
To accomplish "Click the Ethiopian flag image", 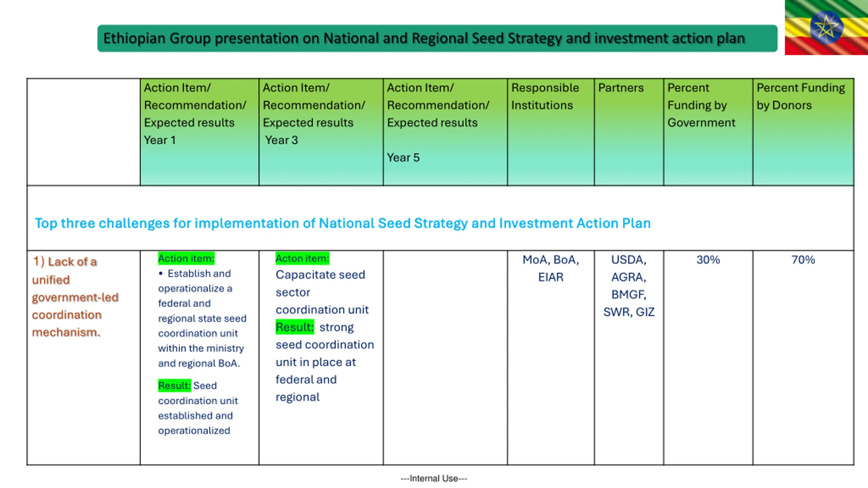I will [826, 27].
